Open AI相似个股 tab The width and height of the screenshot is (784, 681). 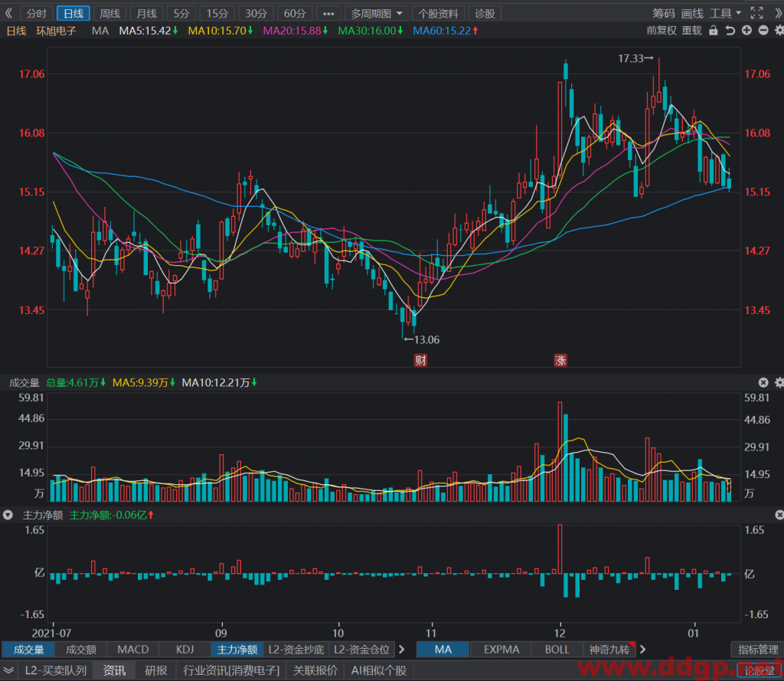379,670
